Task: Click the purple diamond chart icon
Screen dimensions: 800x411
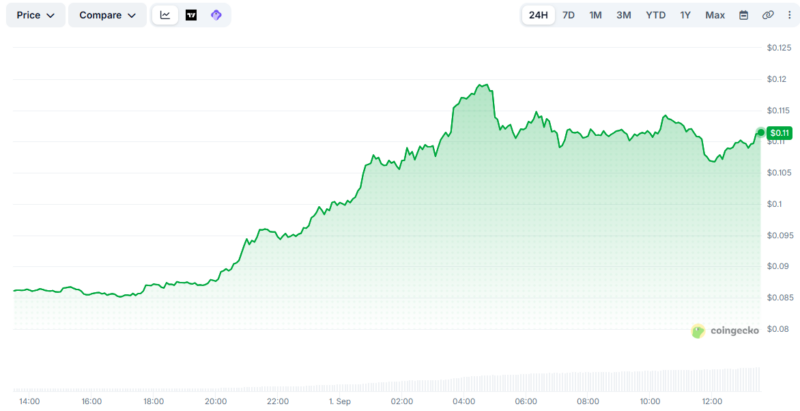Action: (216, 15)
